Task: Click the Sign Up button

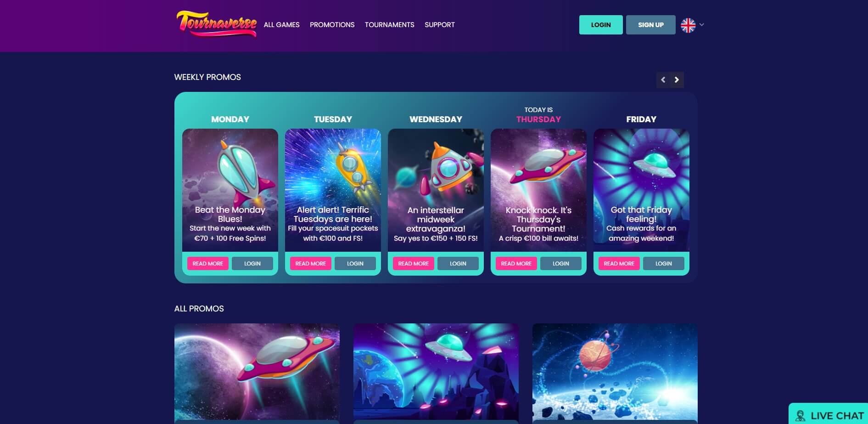Action: [650, 25]
